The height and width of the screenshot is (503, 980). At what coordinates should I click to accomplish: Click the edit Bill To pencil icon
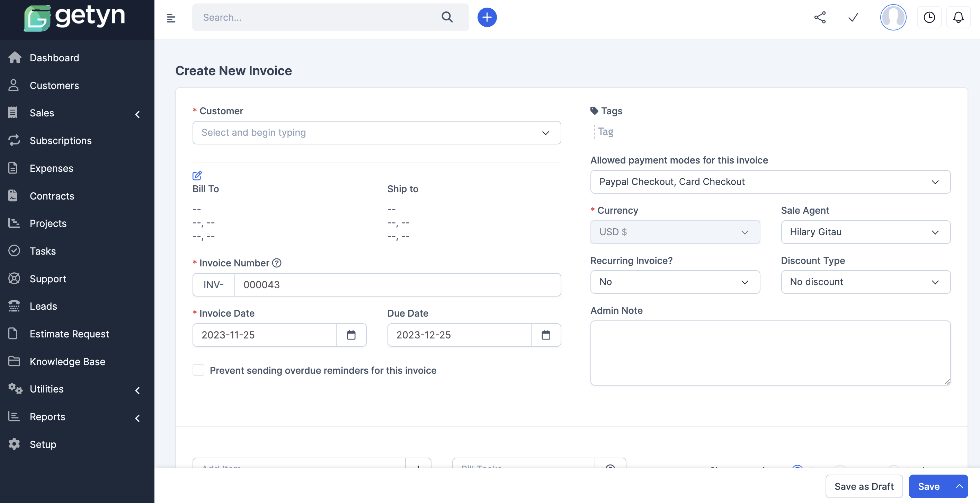coord(197,176)
